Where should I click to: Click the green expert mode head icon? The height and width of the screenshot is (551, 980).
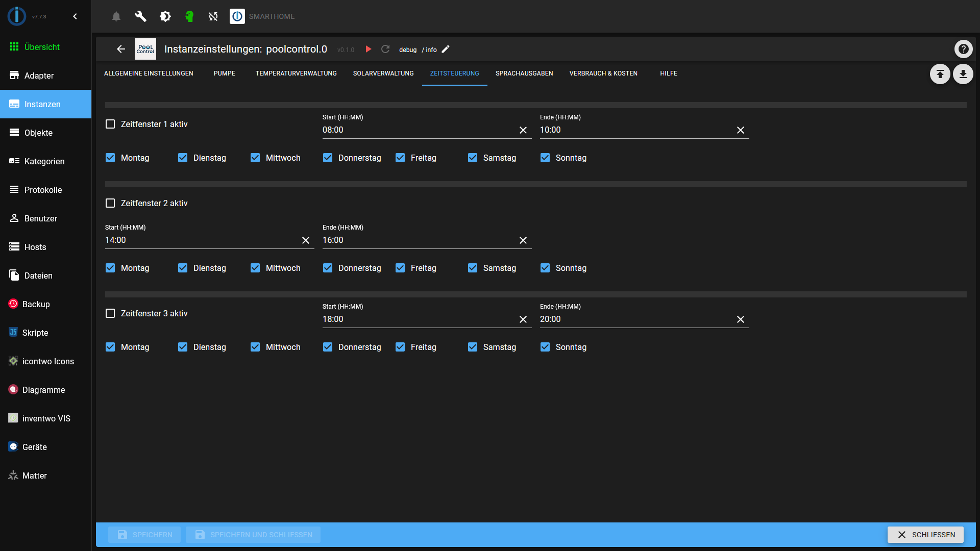(x=189, y=16)
